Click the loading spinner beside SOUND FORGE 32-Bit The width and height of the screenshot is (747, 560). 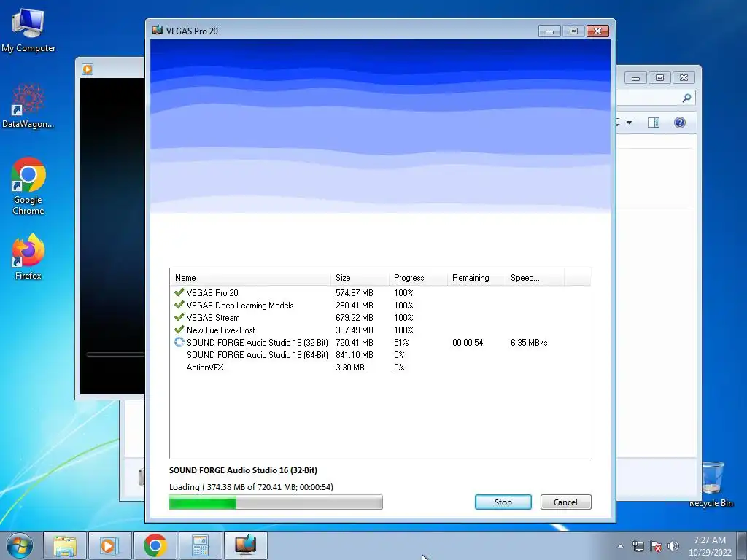(x=179, y=342)
